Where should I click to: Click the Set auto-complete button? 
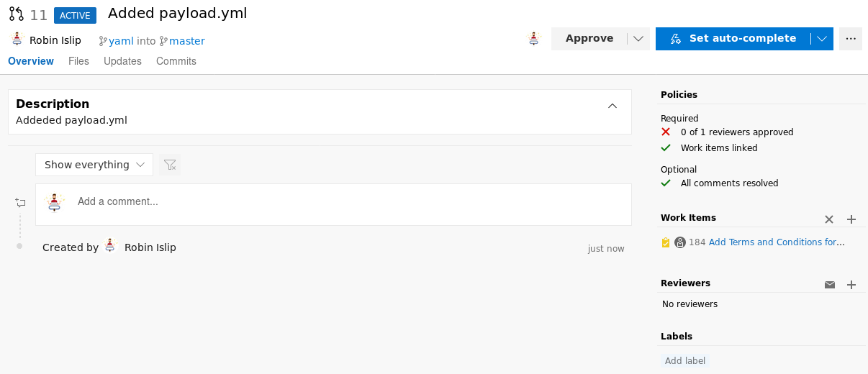click(x=733, y=39)
